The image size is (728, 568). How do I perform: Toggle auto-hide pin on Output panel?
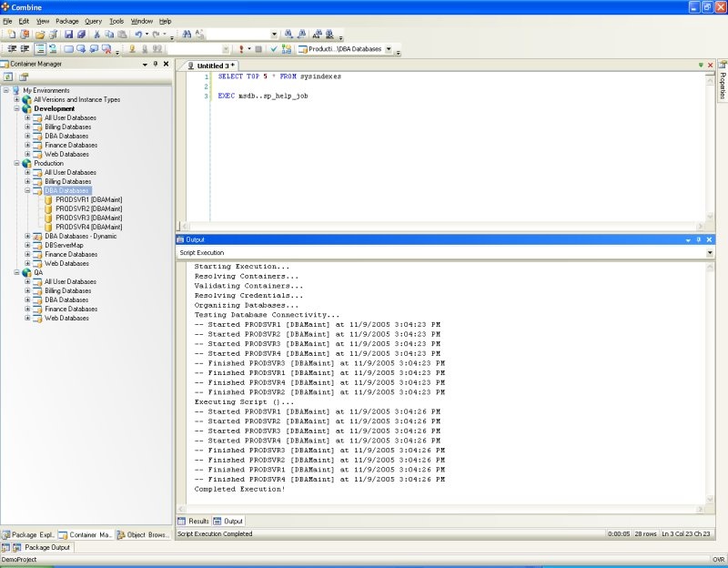[699, 239]
